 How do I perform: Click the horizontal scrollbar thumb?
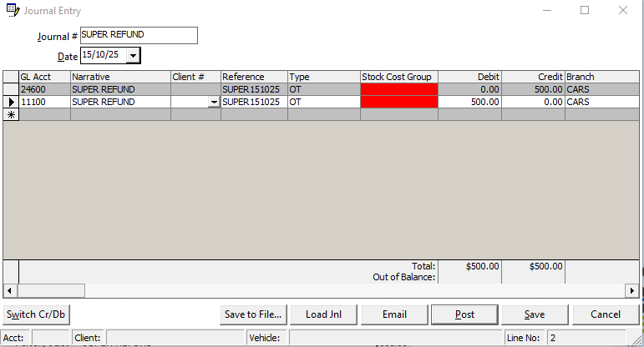coord(51,291)
